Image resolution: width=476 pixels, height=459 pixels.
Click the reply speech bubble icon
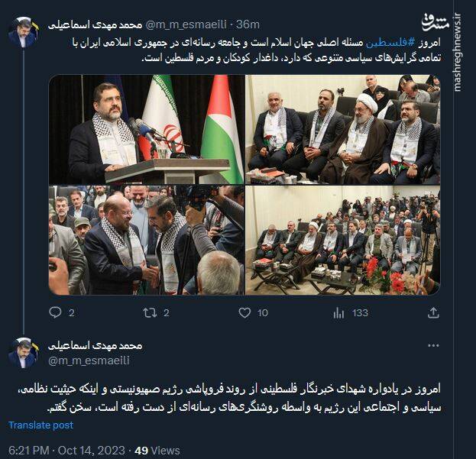pyautogui.click(x=55, y=312)
